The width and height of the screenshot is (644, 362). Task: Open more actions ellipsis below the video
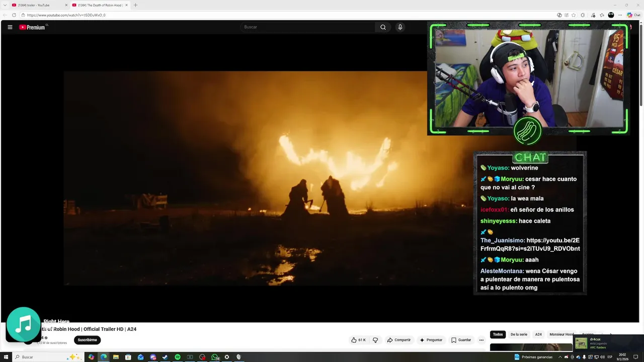pos(481,340)
